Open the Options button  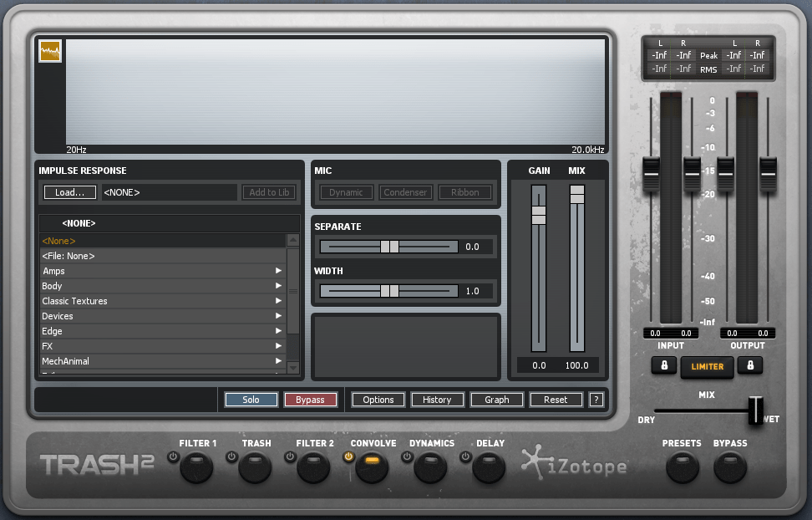(378, 400)
